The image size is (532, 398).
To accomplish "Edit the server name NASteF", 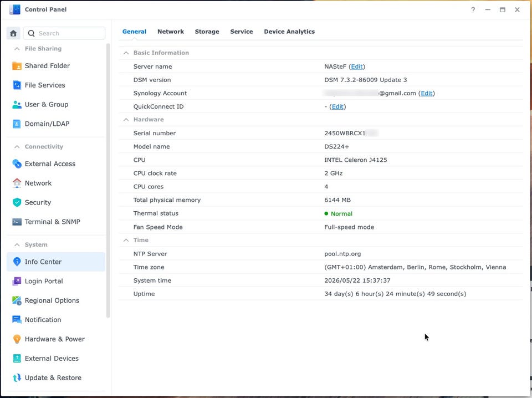I will pyautogui.click(x=357, y=67).
